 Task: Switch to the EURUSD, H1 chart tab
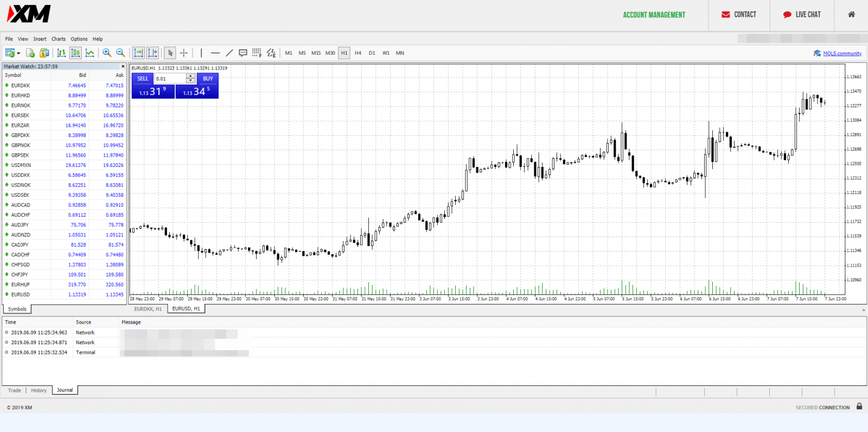186,308
